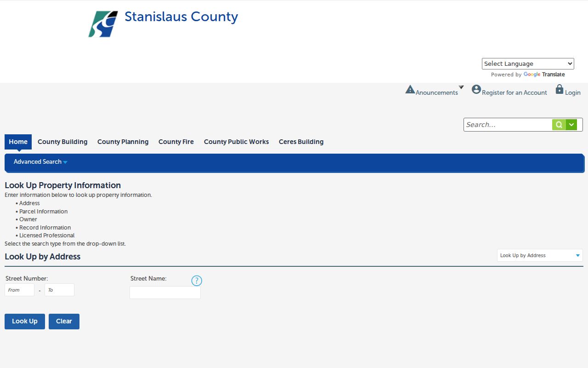588x368 pixels.
Task: Expand the Advanced Search menu
Action: pyautogui.click(x=40, y=162)
